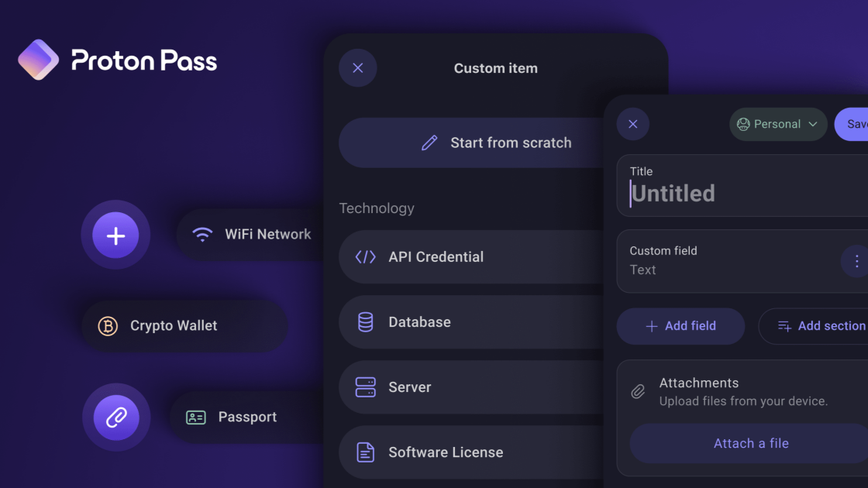Click the Add section button label

click(x=832, y=326)
